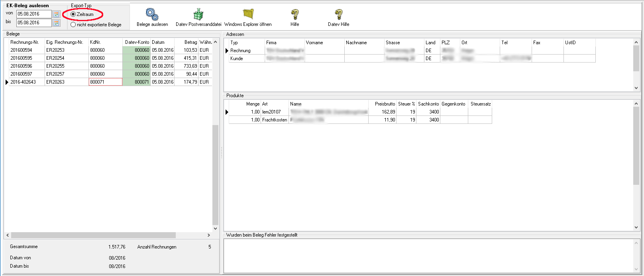
Task: Select the Zeitraum export type
Action: (x=73, y=14)
